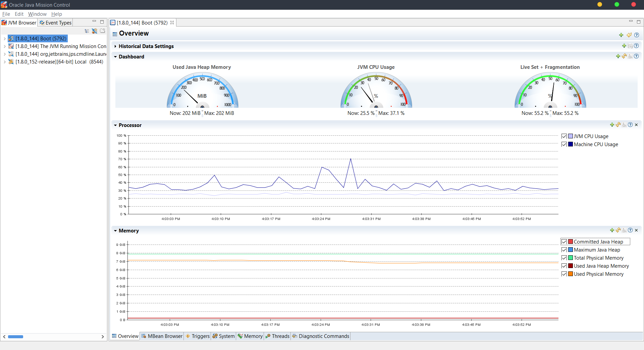Toggle Maximum Java Heap checkbox
Image resolution: width=644 pixels, height=350 pixels.
pos(564,250)
